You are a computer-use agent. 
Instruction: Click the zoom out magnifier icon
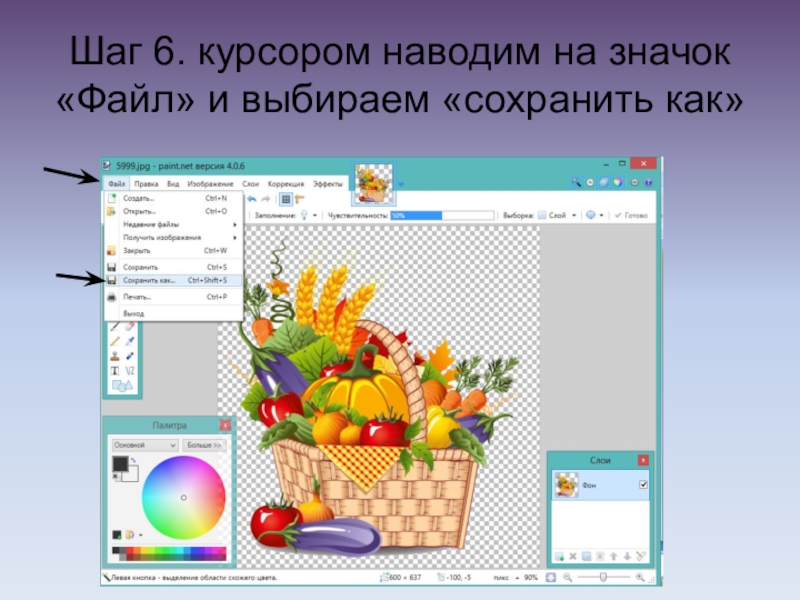pos(567,577)
